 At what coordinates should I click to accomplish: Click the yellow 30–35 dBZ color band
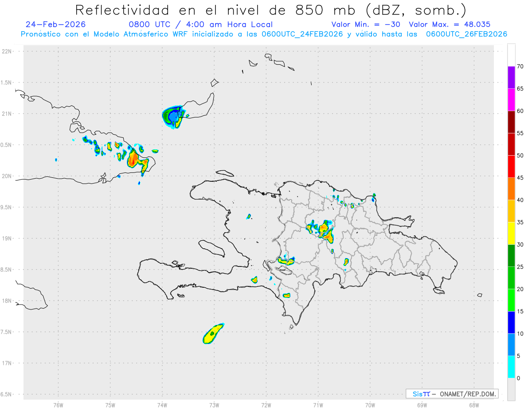pos(511,233)
